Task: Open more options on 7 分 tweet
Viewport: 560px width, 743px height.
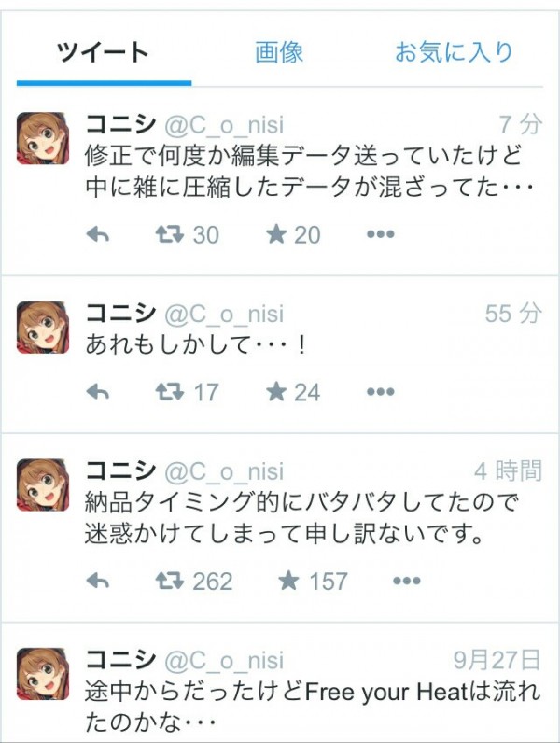Action: tap(380, 235)
